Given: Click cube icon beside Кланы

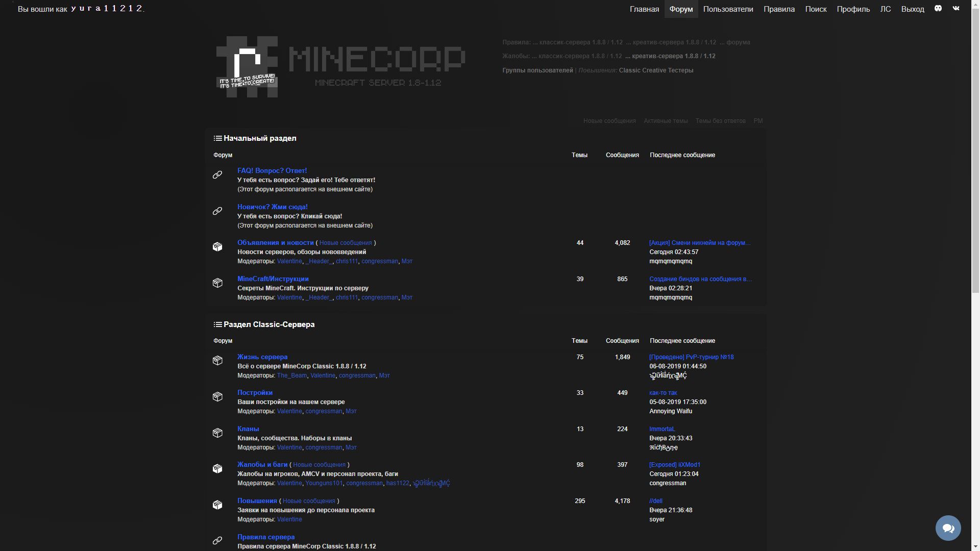Looking at the screenshot, I should pos(217,433).
